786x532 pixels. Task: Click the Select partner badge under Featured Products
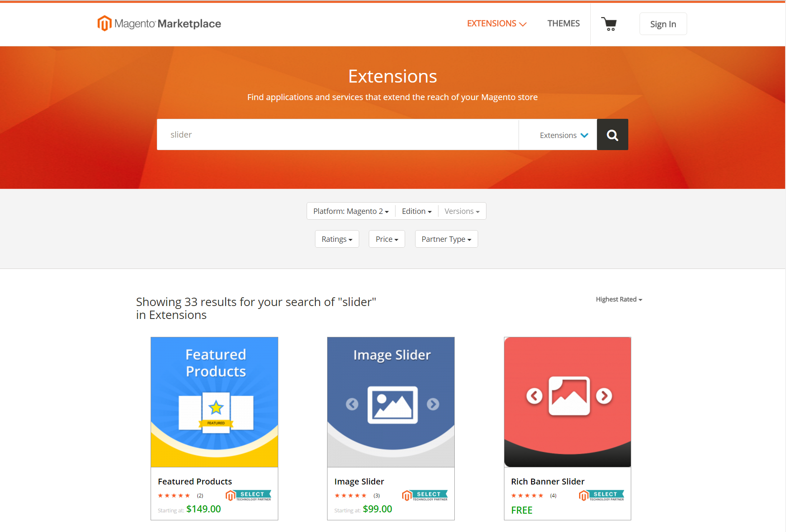[249, 495]
